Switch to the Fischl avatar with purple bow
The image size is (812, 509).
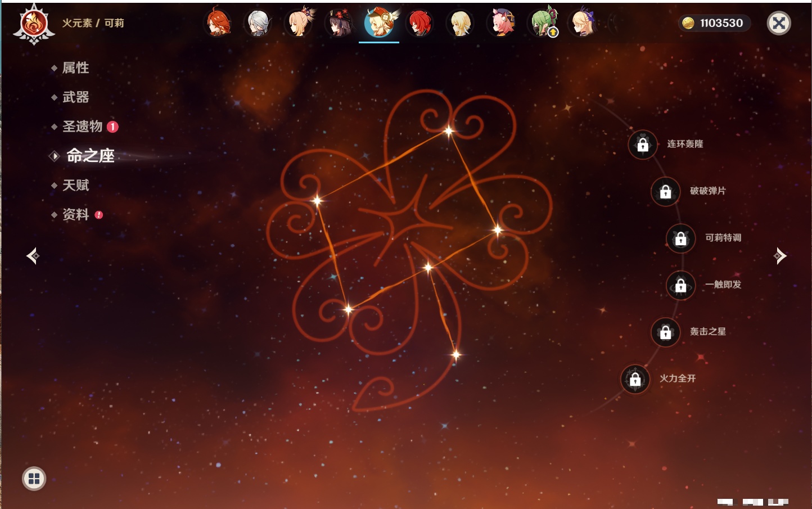[583, 23]
